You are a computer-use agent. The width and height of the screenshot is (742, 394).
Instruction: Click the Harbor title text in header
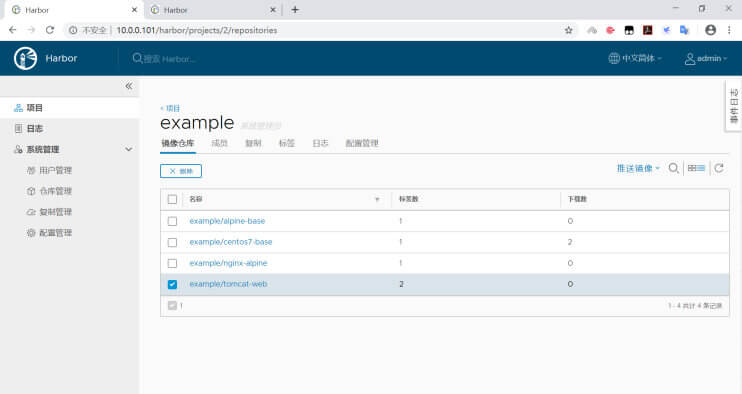coord(61,58)
